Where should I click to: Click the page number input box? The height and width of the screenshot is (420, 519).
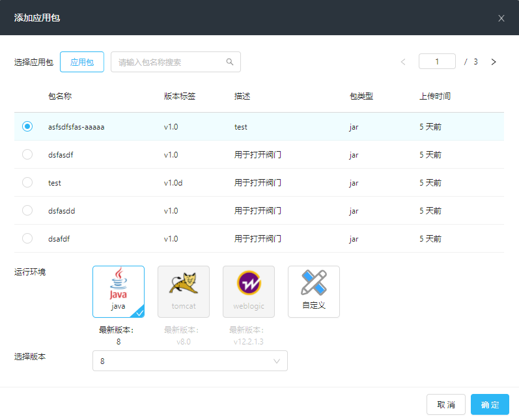437,62
